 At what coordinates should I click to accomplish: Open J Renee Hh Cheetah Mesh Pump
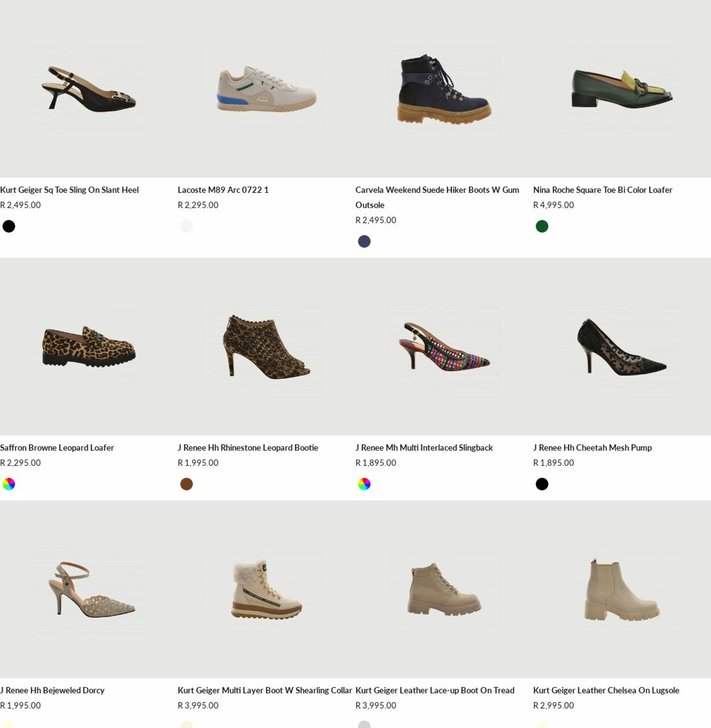(592, 448)
